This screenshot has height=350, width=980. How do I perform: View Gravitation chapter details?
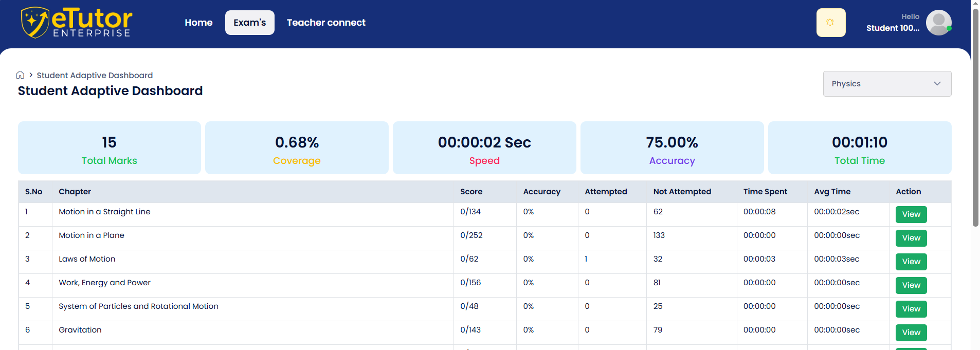point(911,333)
